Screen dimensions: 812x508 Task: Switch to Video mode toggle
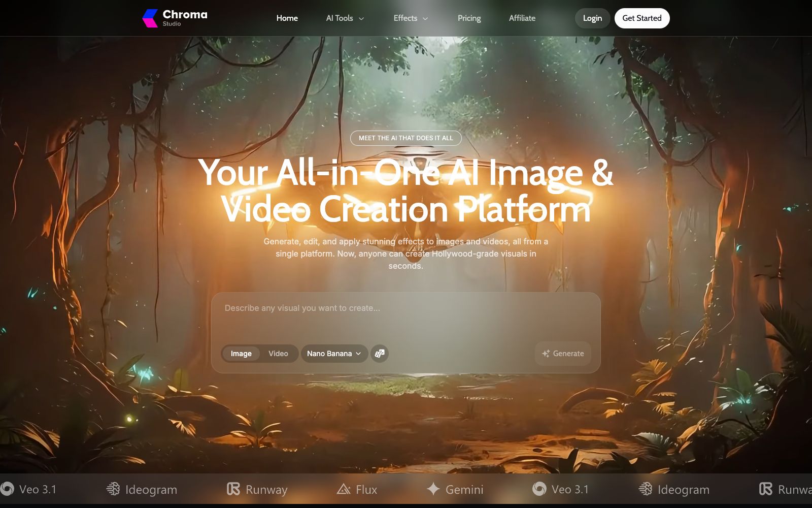coord(278,354)
